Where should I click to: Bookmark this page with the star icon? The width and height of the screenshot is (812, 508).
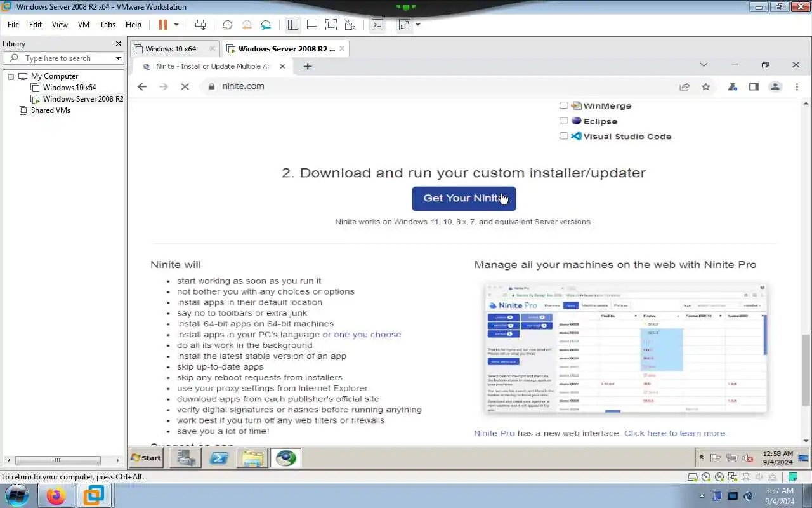click(705, 87)
